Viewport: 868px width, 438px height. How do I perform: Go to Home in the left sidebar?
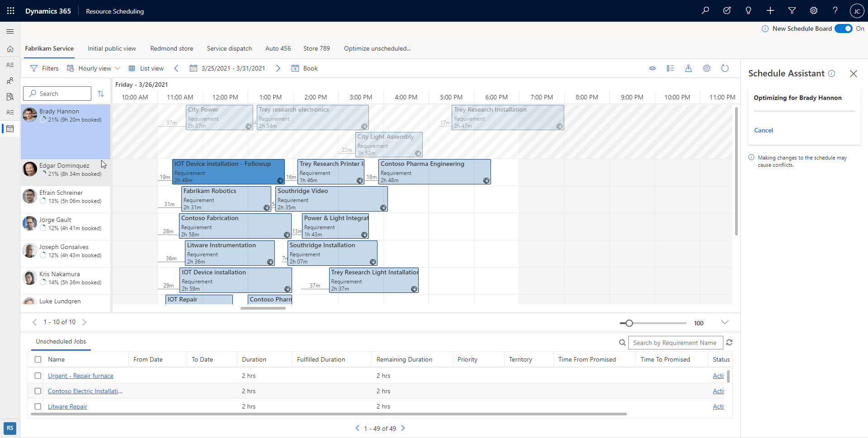(10, 49)
